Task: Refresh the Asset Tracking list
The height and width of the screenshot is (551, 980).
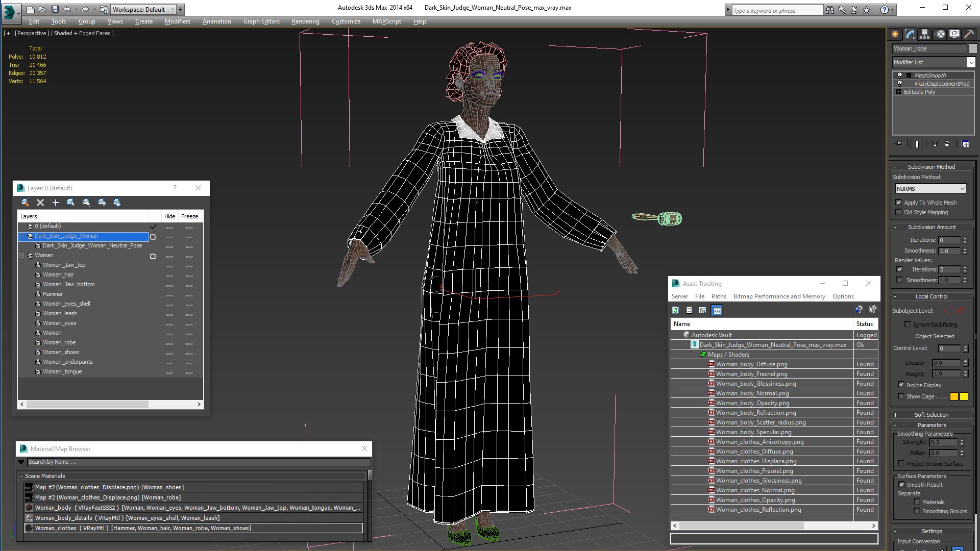Action: [x=675, y=310]
